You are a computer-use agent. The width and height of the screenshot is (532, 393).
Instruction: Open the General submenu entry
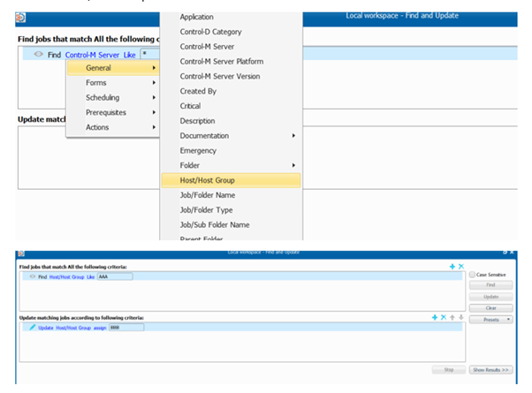pos(112,68)
